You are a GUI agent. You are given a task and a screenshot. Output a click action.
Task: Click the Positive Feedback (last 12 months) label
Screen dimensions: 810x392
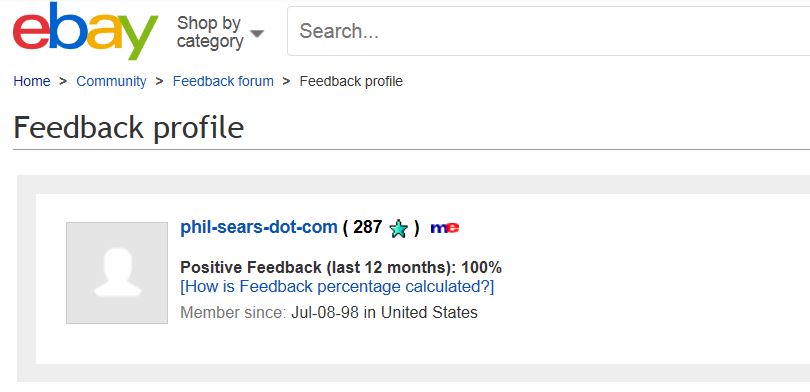318,268
